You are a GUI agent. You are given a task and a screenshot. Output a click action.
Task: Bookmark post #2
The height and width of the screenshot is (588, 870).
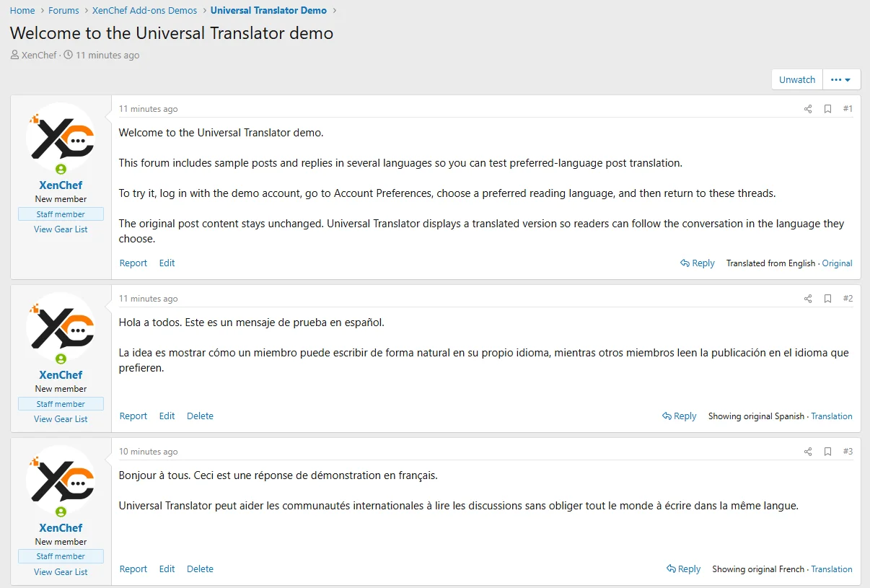(x=828, y=299)
